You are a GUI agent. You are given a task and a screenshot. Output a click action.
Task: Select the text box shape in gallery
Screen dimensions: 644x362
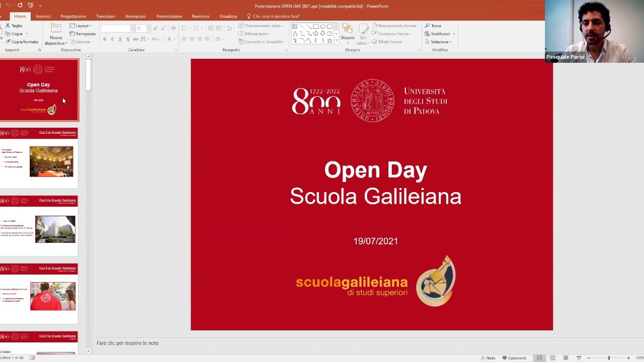pos(295,27)
